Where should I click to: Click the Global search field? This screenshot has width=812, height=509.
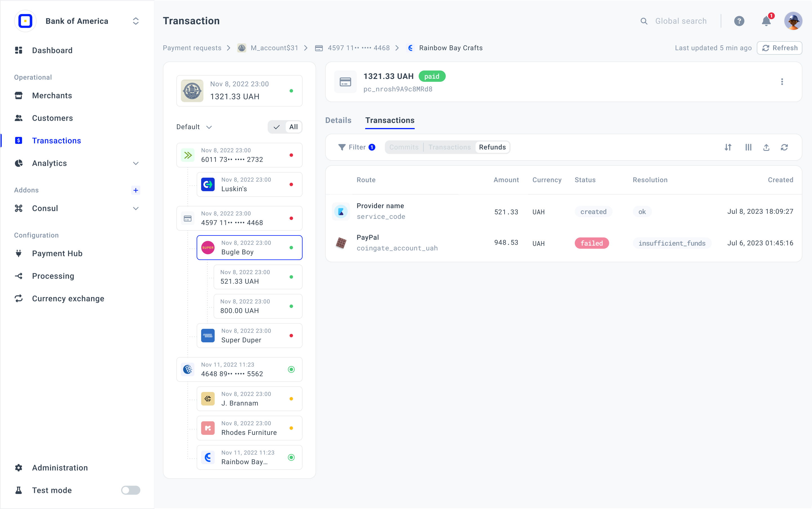click(680, 21)
